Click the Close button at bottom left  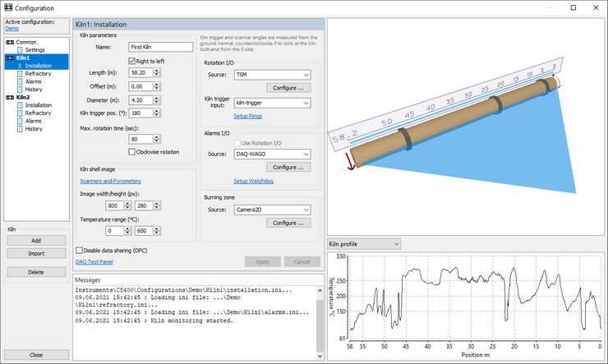tap(36, 355)
